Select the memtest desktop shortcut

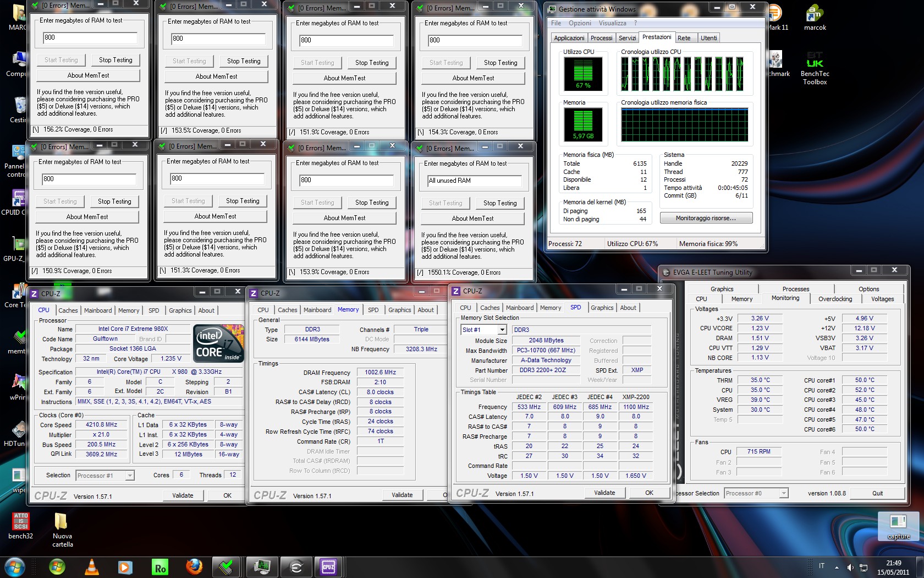pos(16,342)
